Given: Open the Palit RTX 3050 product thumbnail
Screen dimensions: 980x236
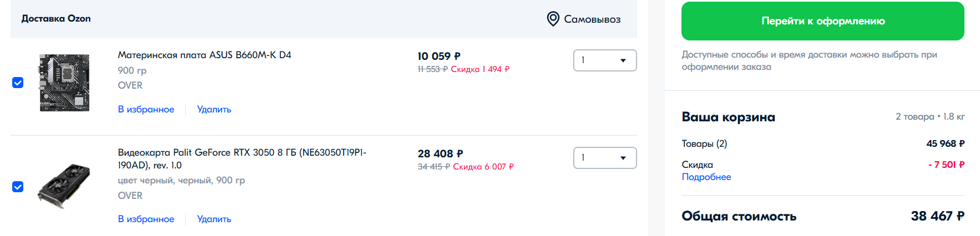Looking at the screenshot, I should coord(64,186).
